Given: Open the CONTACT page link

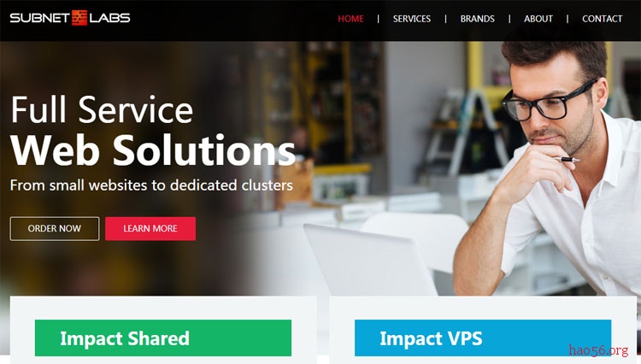Looking at the screenshot, I should [x=603, y=19].
